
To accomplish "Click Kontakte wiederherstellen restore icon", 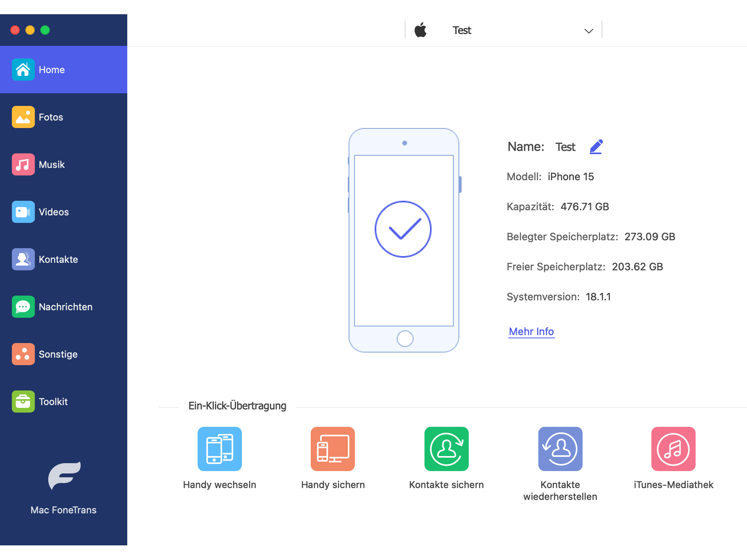I will pos(560,449).
